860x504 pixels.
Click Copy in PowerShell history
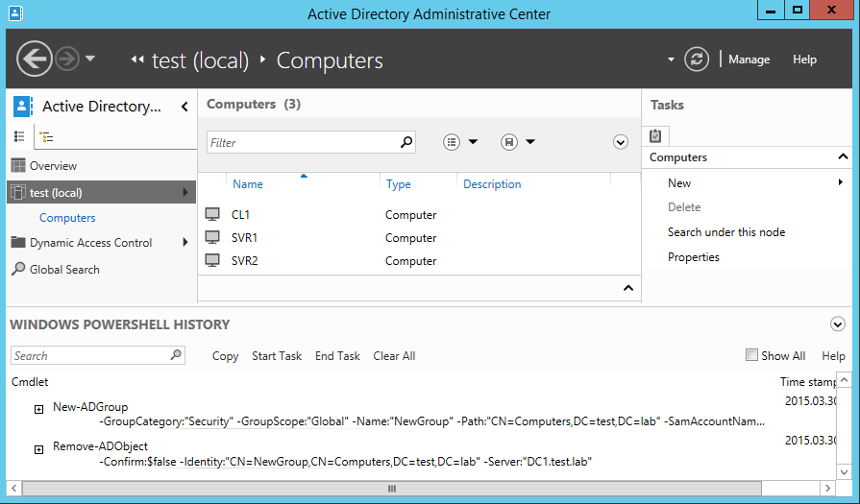click(x=225, y=356)
